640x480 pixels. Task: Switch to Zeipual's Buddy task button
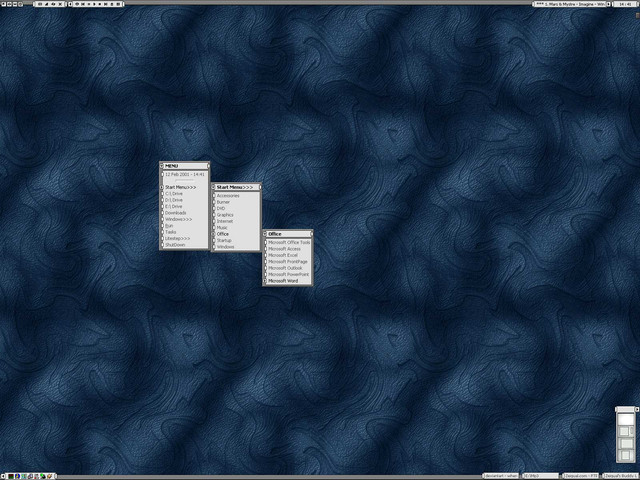[620, 476]
